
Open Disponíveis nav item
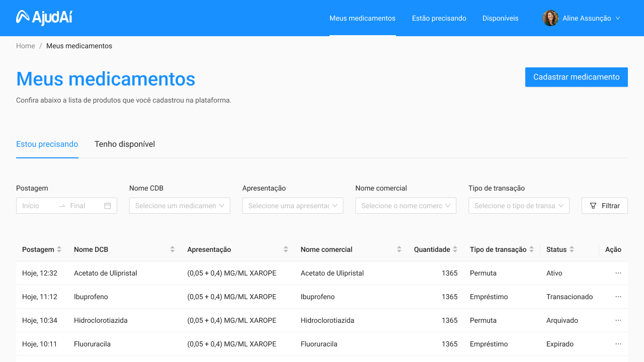[x=500, y=18]
